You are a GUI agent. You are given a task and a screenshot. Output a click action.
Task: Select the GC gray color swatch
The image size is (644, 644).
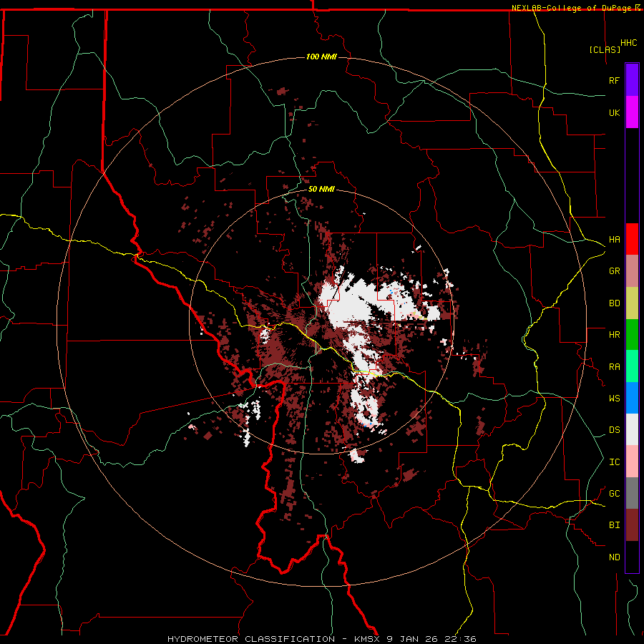632,493
